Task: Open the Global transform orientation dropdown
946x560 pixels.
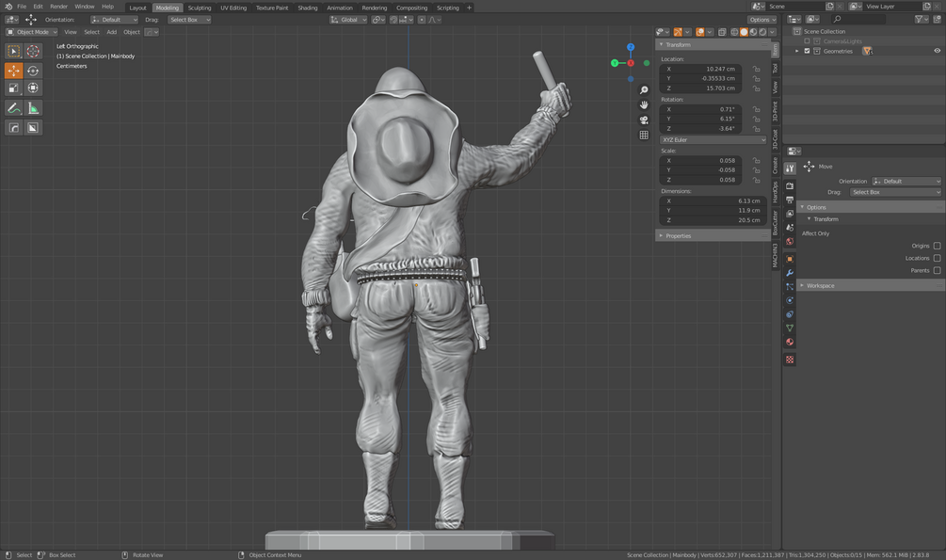Action: tap(348, 20)
